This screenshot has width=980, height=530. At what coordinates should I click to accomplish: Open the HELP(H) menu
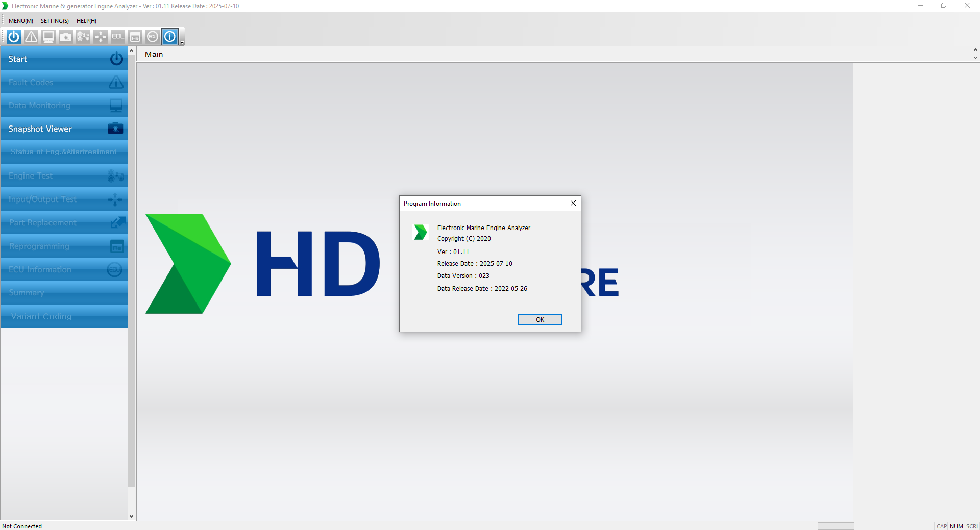coord(86,21)
